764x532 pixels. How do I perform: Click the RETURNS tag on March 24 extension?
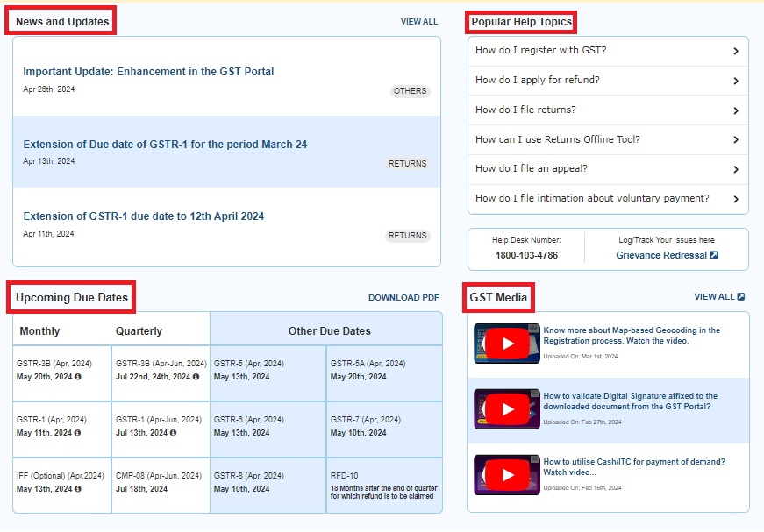(x=407, y=164)
